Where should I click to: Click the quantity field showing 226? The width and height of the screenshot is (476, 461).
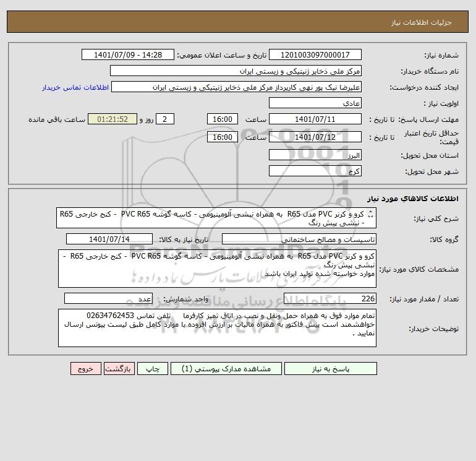point(330,298)
